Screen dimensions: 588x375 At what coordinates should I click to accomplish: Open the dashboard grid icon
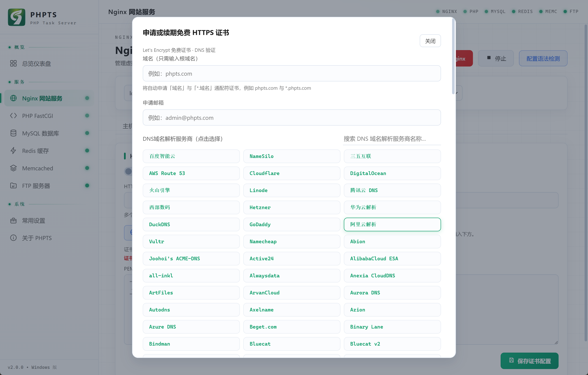click(13, 64)
